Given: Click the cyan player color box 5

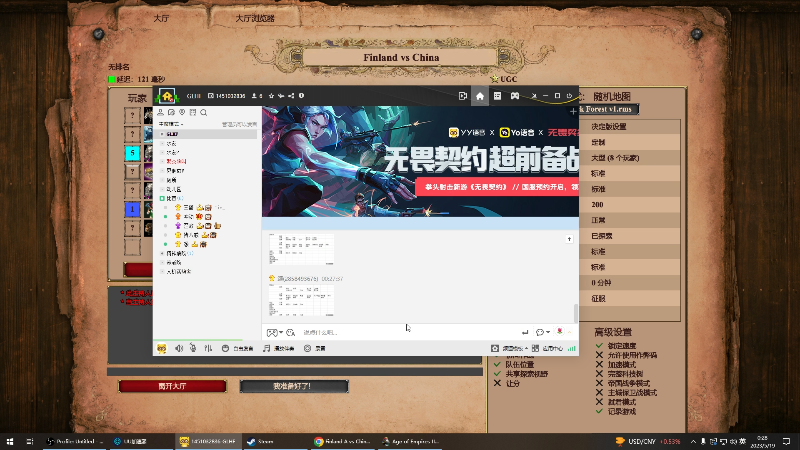Looking at the screenshot, I should pyautogui.click(x=132, y=153).
